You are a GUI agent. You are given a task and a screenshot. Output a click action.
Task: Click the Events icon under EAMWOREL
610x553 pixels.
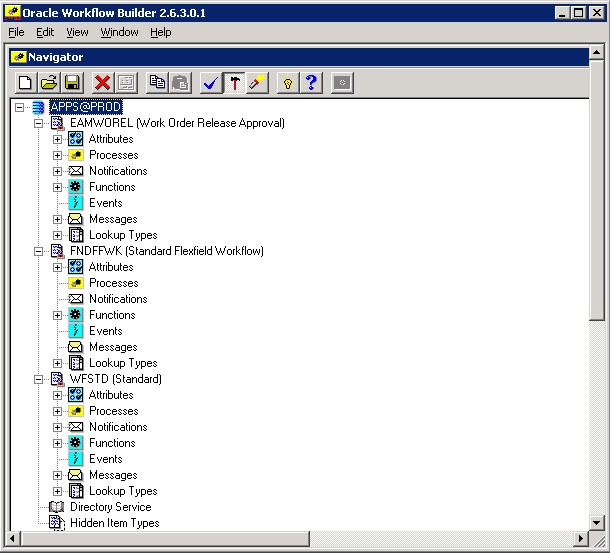[75, 203]
